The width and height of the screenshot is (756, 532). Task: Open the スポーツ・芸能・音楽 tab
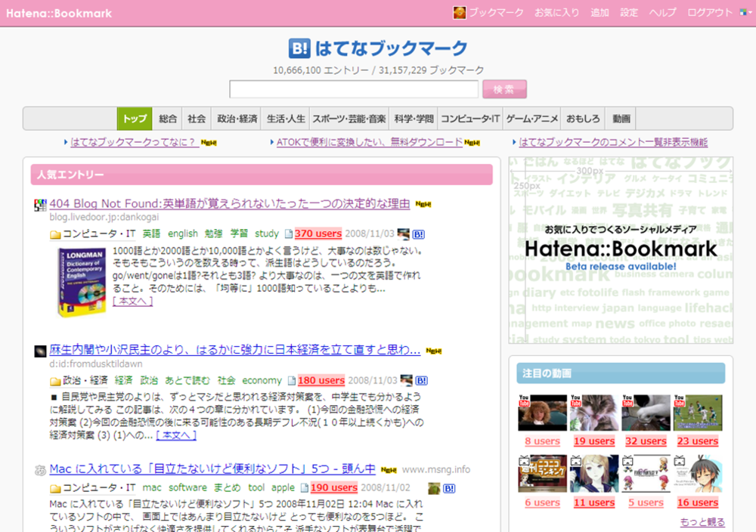(x=349, y=119)
